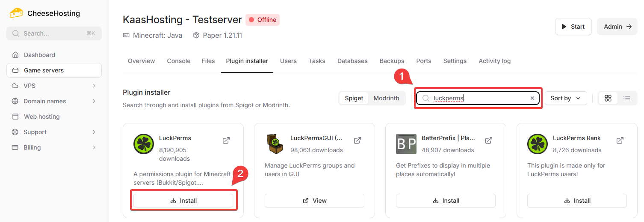The width and height of the screenshot is (644, 222).
Task: Switch to list view layout
Action: coord(627,98)
